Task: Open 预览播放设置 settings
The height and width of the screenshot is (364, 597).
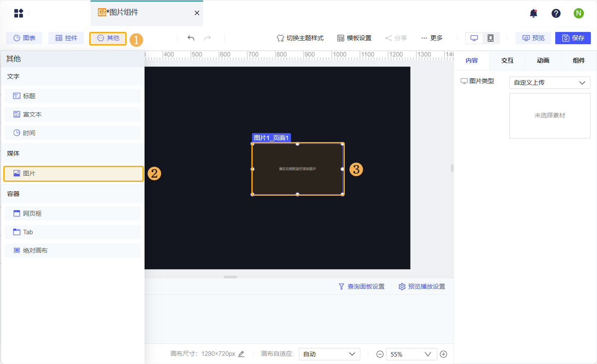Action: tap(422, 287)
